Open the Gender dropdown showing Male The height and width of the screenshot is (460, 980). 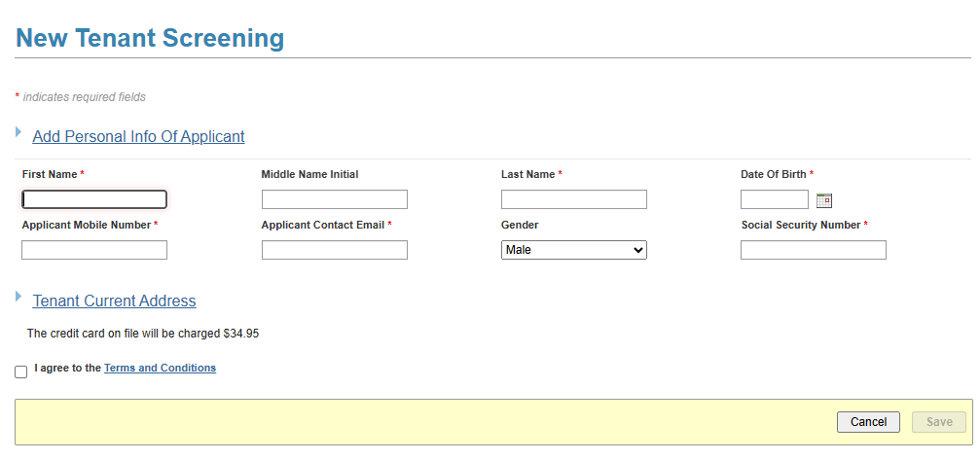pos(573,250)
